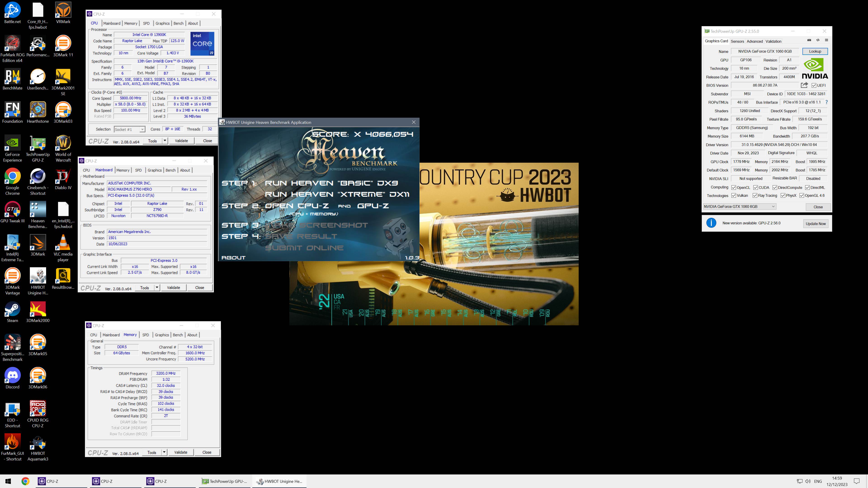
Task: Click GPU-Z BIOS share/export icon
Action: [804, 85]
